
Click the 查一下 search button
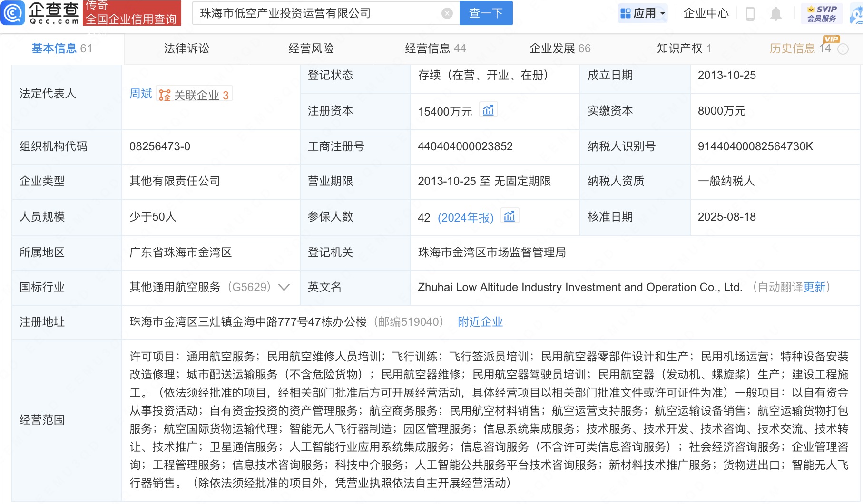(x=486, y=13)
